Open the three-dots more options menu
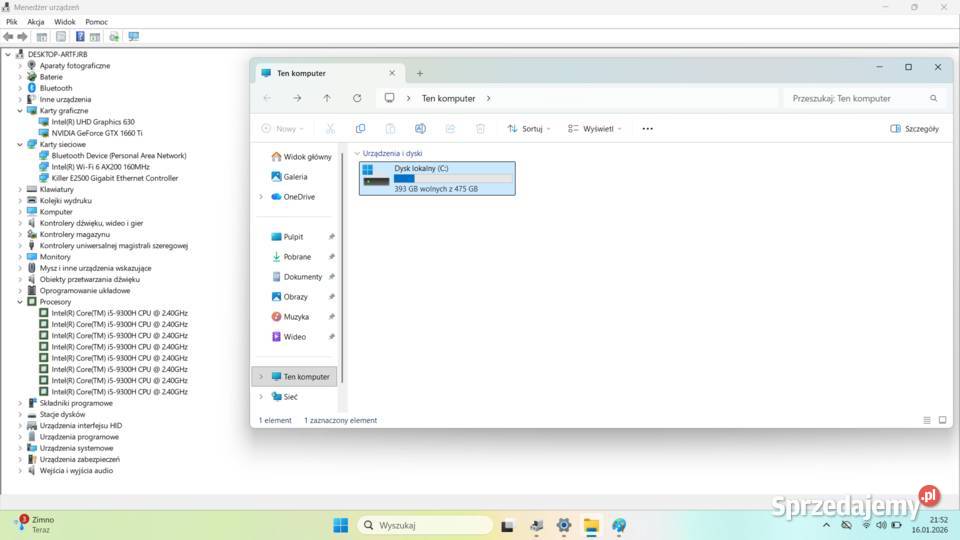Screen dimensions: 960x540 coord(648,129)
